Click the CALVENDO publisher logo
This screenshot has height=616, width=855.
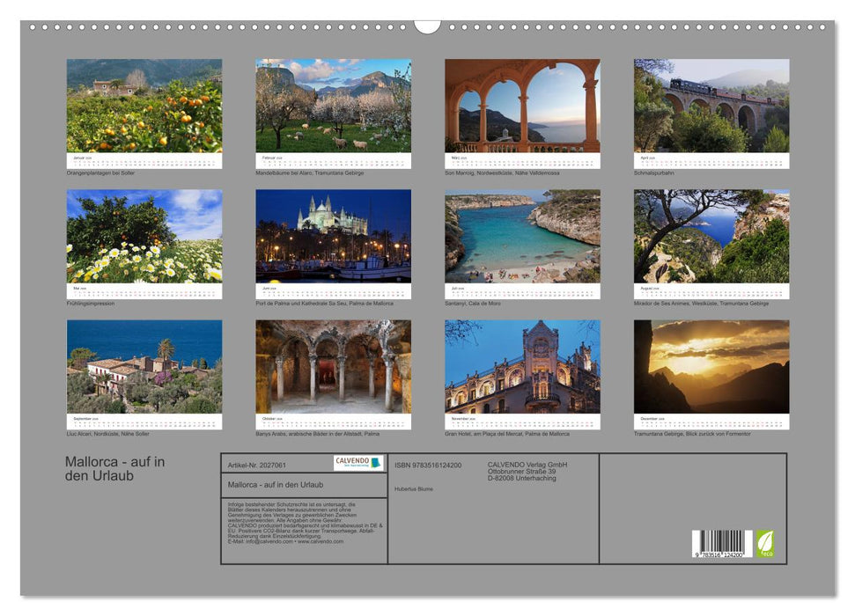(x=350, y=458)
